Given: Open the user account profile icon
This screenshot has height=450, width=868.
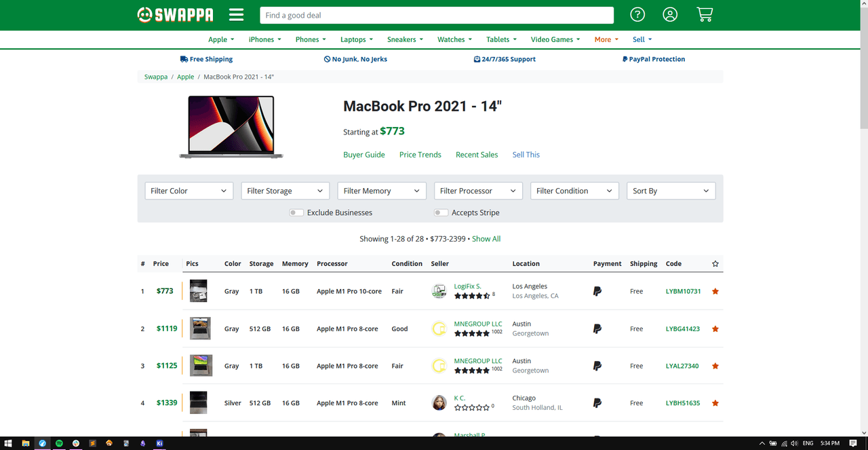Looking at the screenshot, I should (x=670, y=15).
